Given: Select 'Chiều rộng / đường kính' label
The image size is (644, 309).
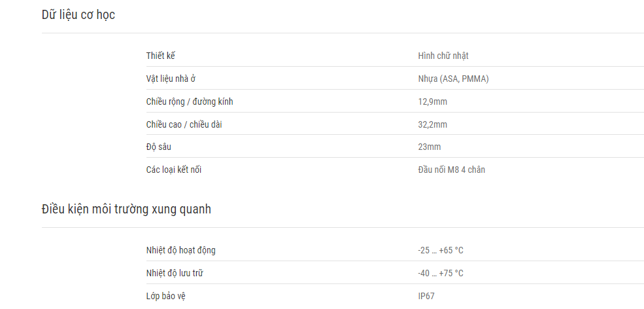Looking at the screenshot, I should [x=190, y=101].
